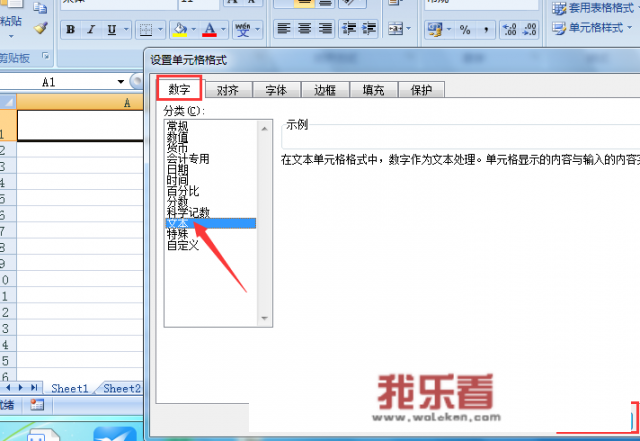Screen dimensions: 640x441
Task: Open clipboard group dialog launcher
Action: coord(46,56)
